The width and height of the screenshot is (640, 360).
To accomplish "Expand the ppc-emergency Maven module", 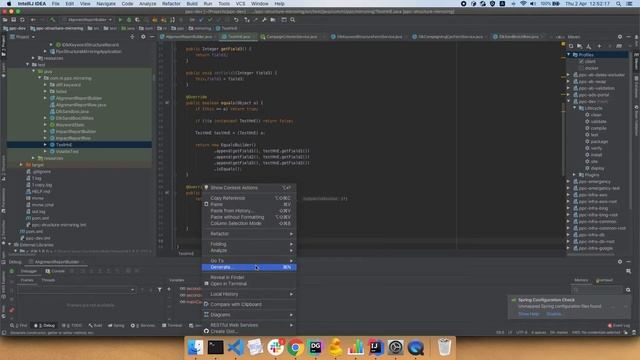I will (569, 182).
